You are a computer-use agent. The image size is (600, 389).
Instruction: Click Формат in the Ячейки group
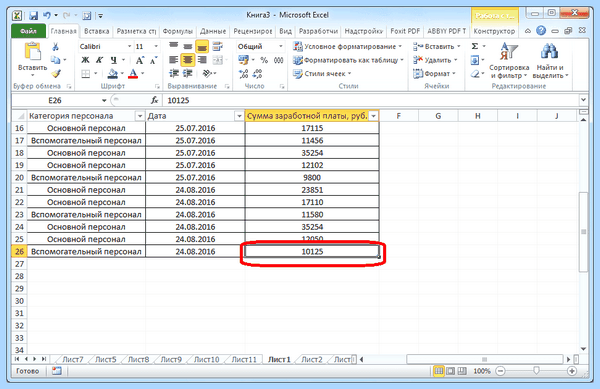pyautogui.click(x=434, y=73)
